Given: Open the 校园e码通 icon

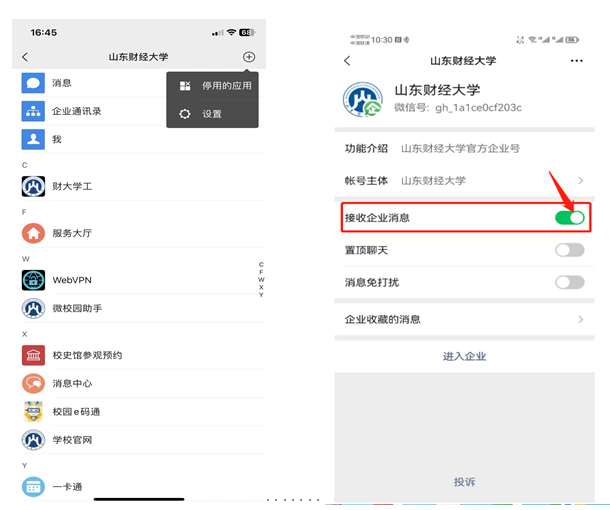Looking at the screenshot, I should [34, 411].
